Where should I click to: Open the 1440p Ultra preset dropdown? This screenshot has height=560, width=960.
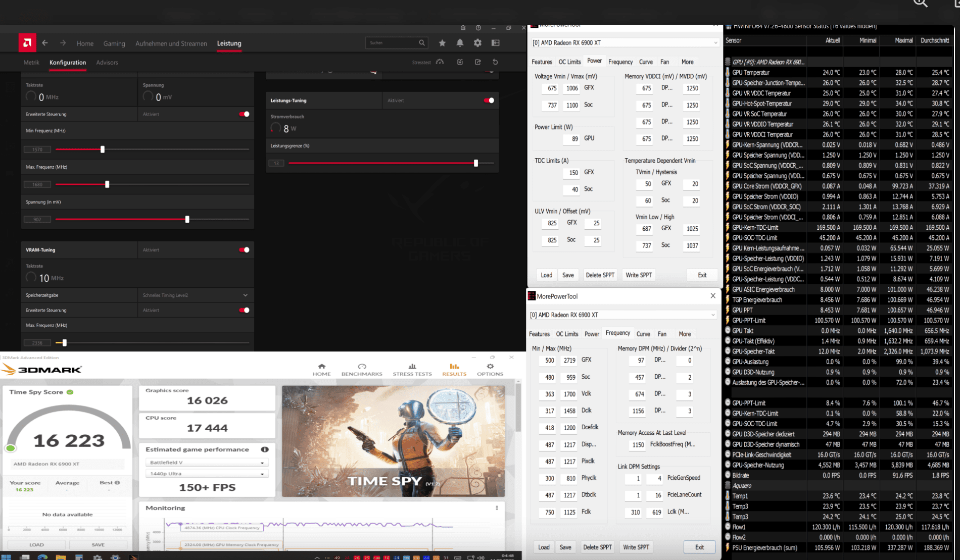tap(207, 474)
